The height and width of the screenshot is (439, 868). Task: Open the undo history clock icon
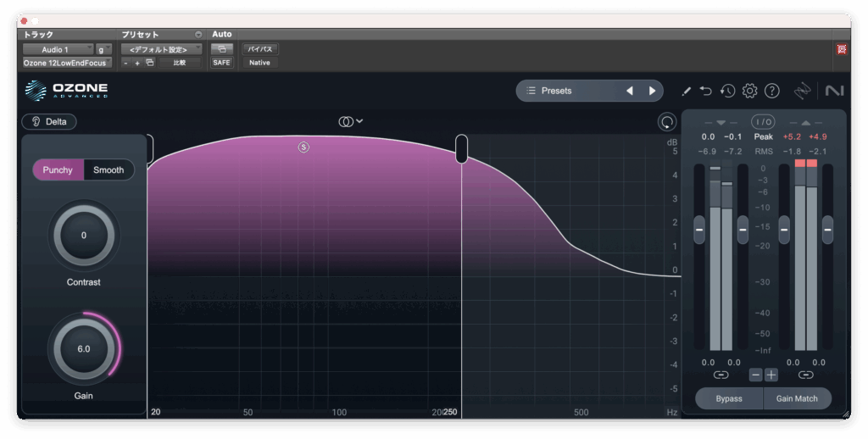coord(727,91)
